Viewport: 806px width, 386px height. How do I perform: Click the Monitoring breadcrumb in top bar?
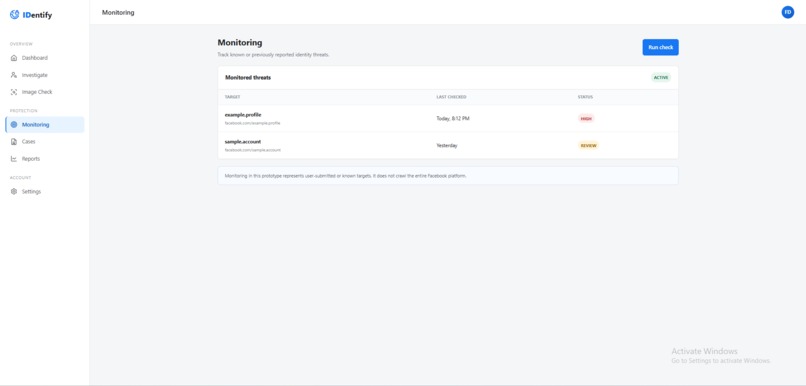tap(118, 12)
